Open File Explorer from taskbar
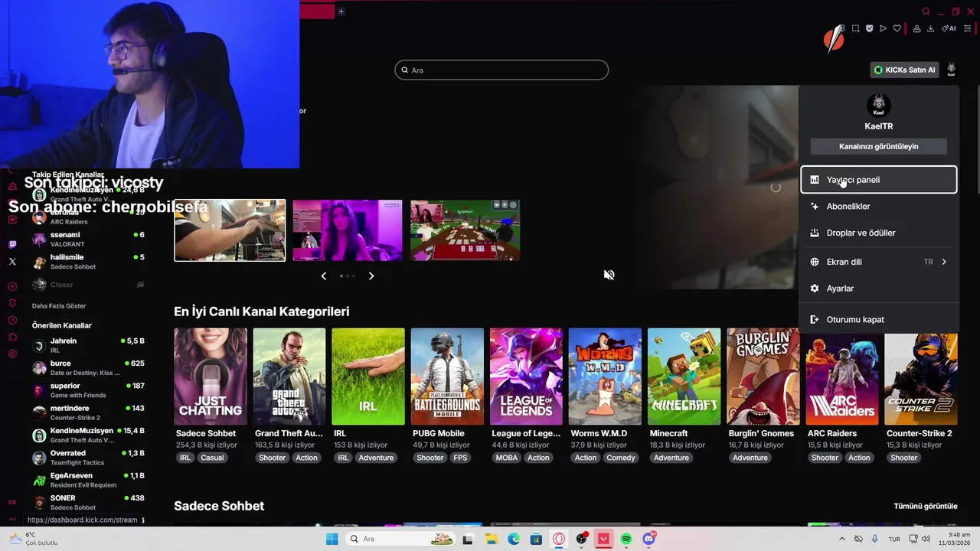 click(491, 539)
